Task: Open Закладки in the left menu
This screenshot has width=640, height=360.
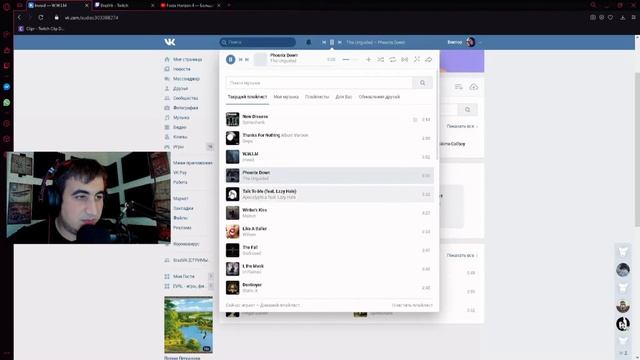Action: pos(183,208)
